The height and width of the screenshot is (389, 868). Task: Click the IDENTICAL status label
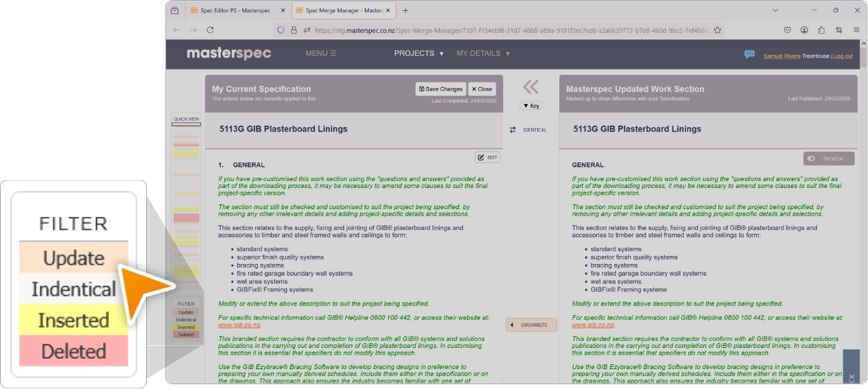(535, 130)
